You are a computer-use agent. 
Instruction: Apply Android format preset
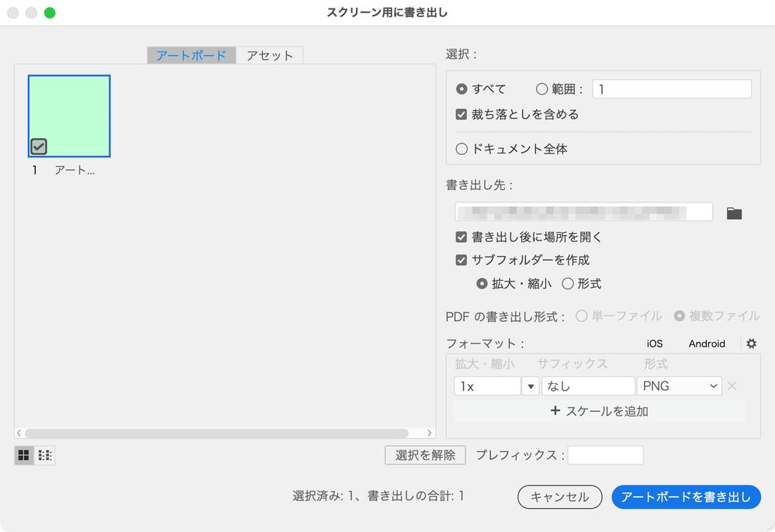coord(707,344)
